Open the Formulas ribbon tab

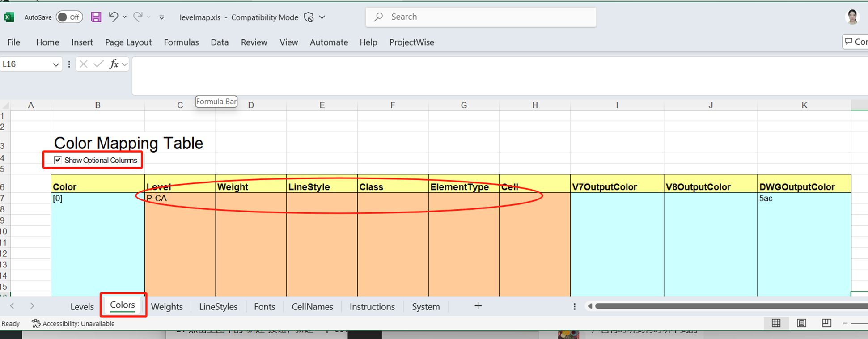181,42
